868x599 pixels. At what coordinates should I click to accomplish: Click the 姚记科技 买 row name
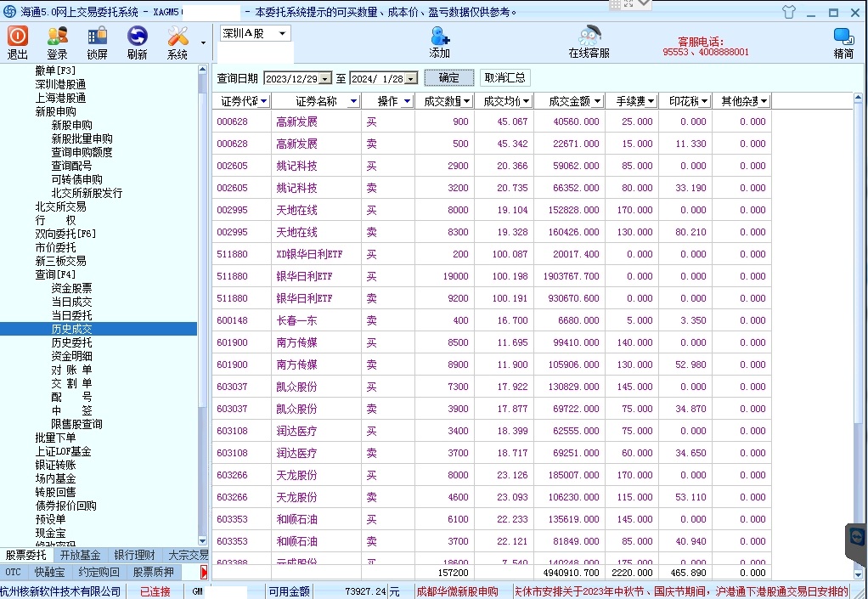296,166
